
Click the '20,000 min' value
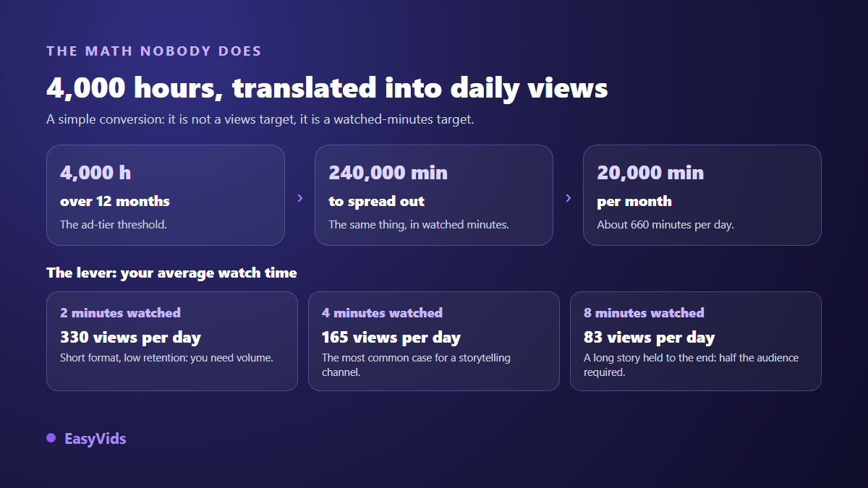tap(650, 173)
